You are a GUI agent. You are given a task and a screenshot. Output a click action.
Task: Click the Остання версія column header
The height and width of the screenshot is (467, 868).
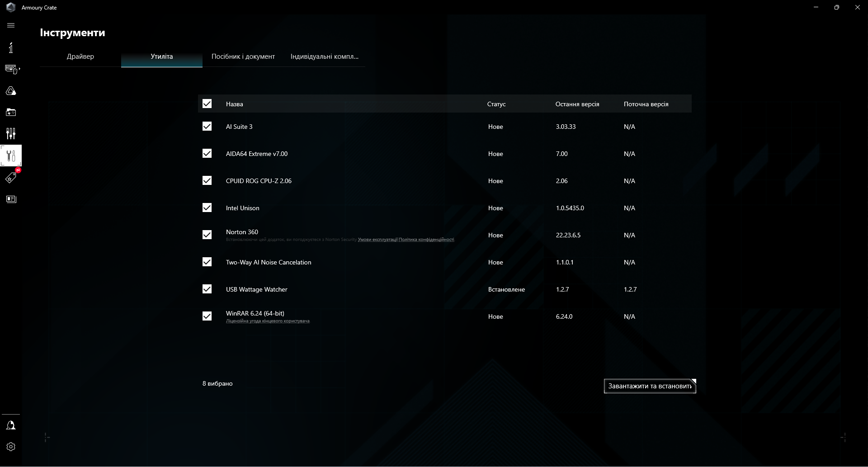(577, 104)
